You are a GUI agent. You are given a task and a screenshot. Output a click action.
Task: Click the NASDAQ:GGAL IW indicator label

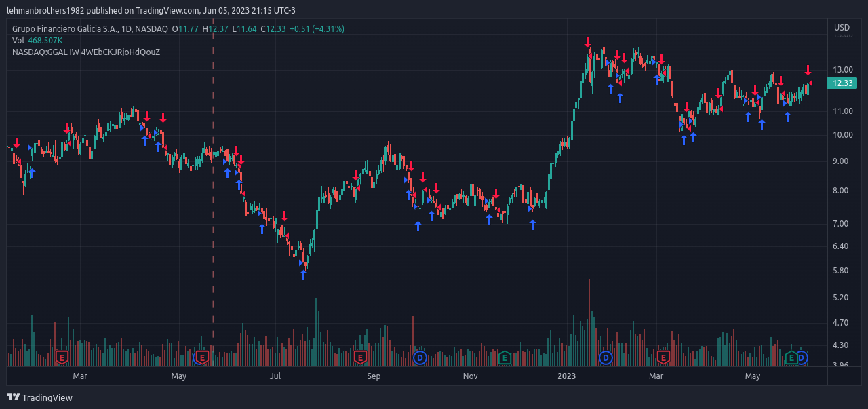[x=86, y=52]
